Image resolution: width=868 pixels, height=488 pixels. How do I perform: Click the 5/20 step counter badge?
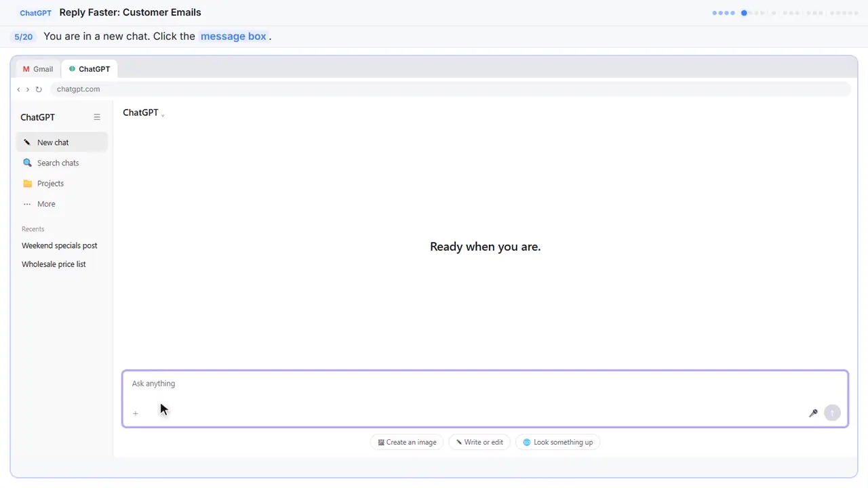pyautogui.click(x=23, y=37)
